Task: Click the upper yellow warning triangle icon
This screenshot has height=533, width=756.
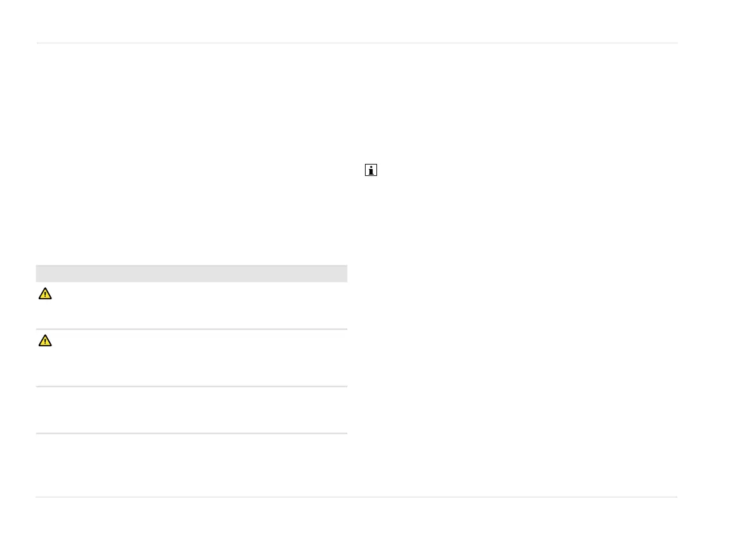Action: pos(45,293)
